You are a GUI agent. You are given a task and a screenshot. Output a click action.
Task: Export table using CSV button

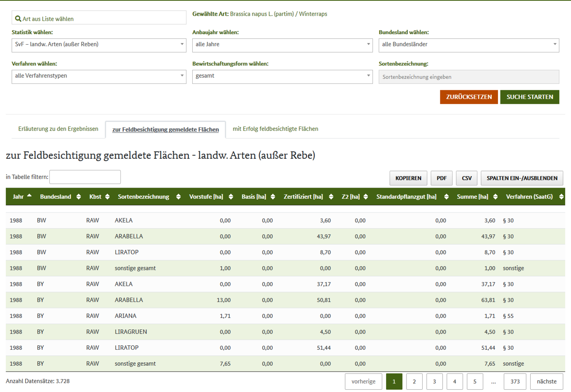click(x=467, y=178)
